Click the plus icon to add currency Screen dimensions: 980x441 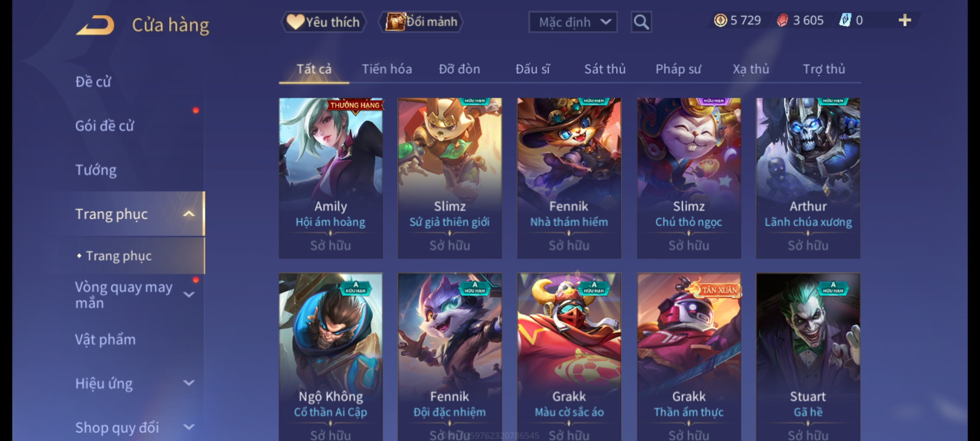coord(905,20)
